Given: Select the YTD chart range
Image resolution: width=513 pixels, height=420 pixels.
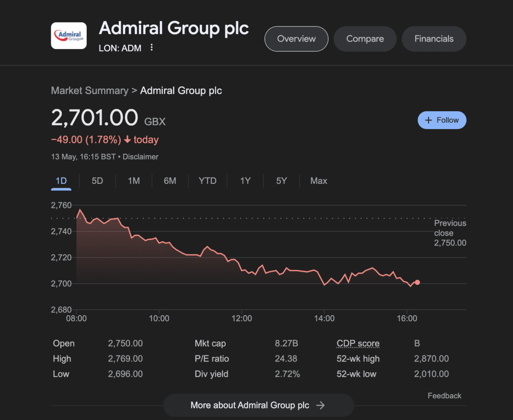Looking at the screenshot, I should pos(207,181).
